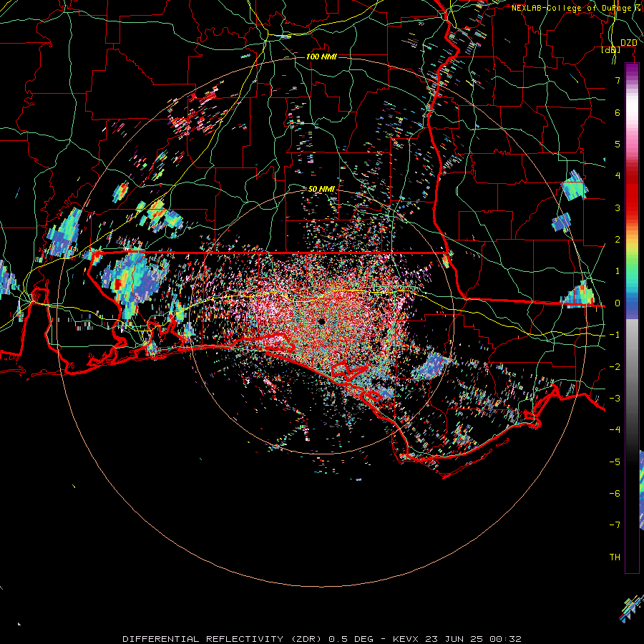
Task: Click the ZDR color scale bar
Action: point(632,318)
